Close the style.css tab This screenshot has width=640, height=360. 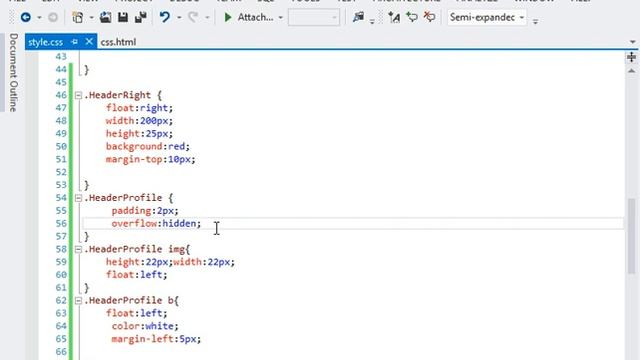click(x=89, y=42)
